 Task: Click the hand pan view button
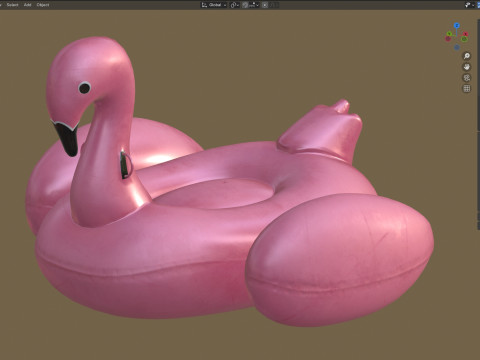click(467, 67)
